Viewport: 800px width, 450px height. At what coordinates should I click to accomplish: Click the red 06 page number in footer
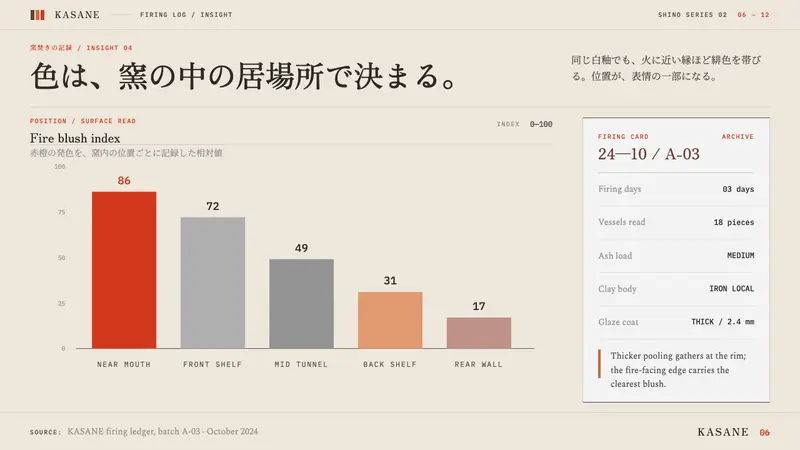click(x=764, y=433)
